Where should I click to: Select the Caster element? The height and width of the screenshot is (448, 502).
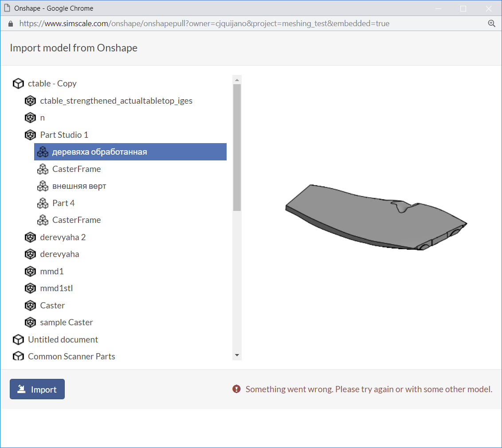tap(52, 305)
